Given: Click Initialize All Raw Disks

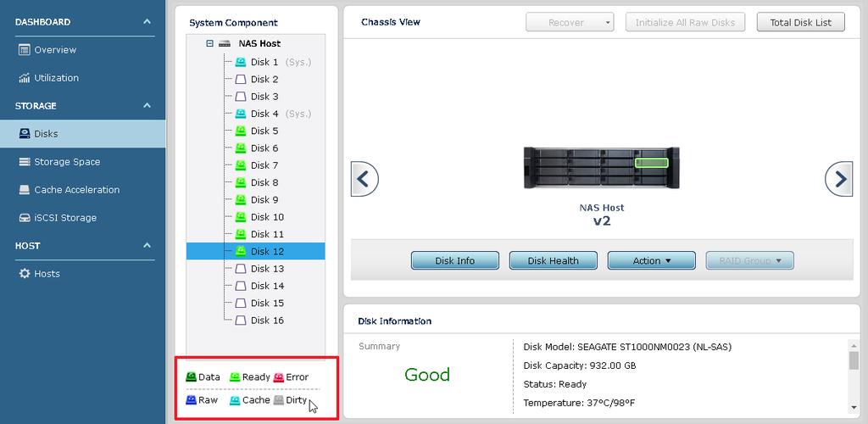Looking at the screenshot, I should coord(685,23).
